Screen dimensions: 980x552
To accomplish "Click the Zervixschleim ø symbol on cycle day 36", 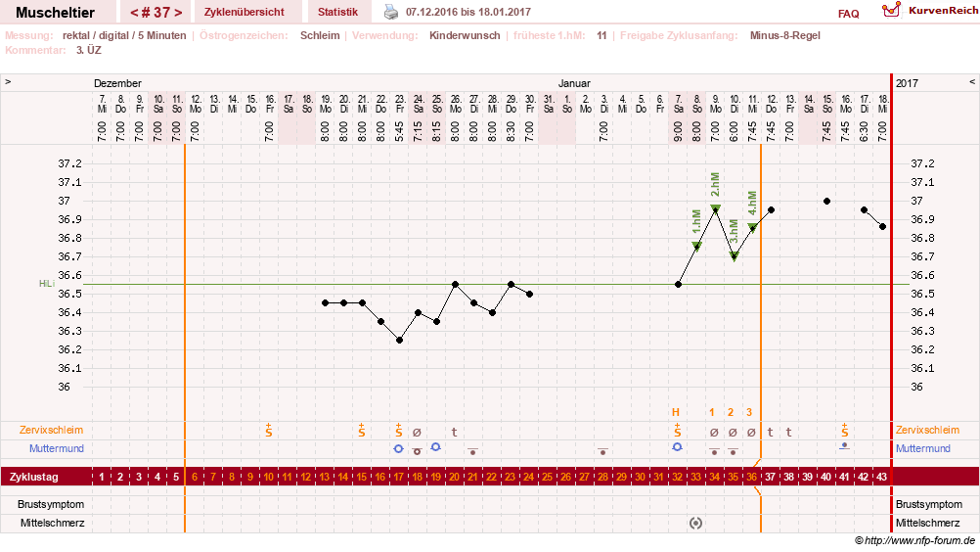I will click(751, 433).
